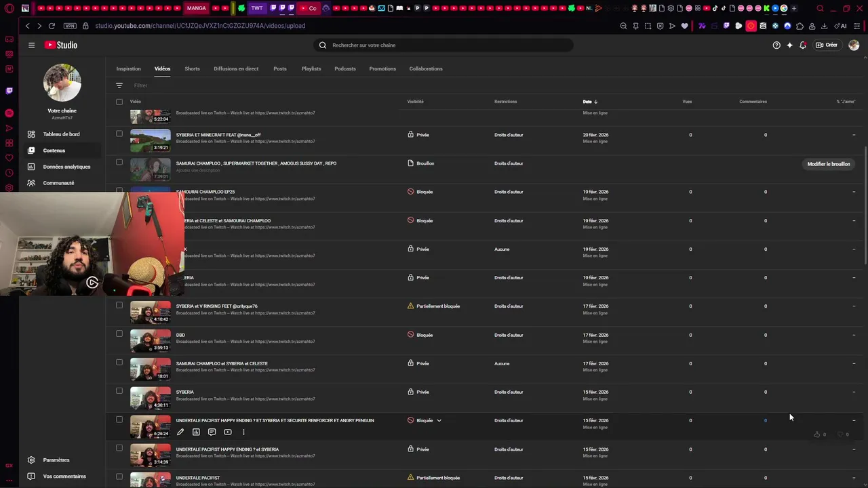Check the box for UNDERTALE PACIFIST HAPPY ENDING ? et SYBERIA
Viewport: 868px width, 488px height.
[x=119, y=448]
